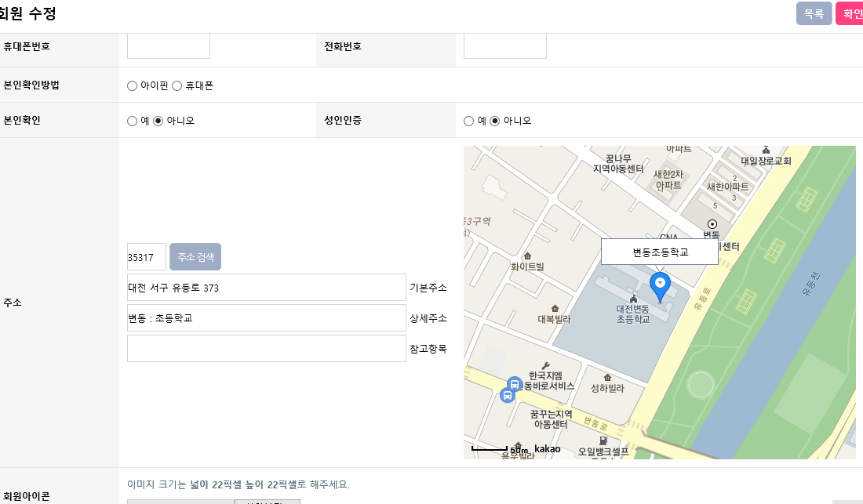This screenshot has height=504, width=863.
Task: Click the 이미지 크기는 넓이 22픽셀 hint text
Action: [x=239, y=484]
